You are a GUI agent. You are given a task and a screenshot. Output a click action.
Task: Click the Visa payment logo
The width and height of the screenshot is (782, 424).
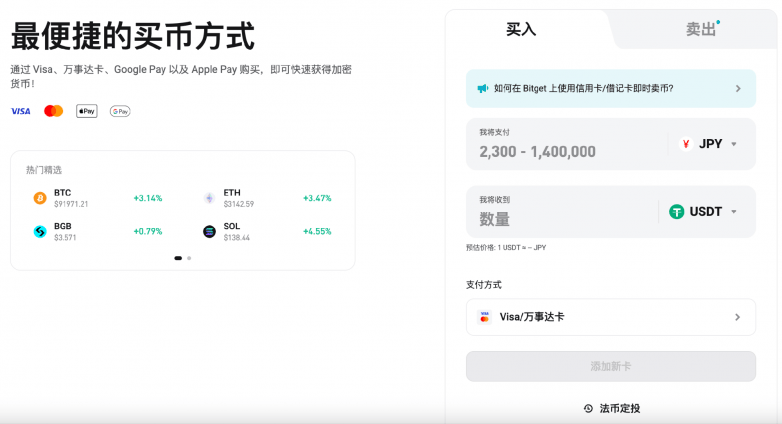[20, 111]
